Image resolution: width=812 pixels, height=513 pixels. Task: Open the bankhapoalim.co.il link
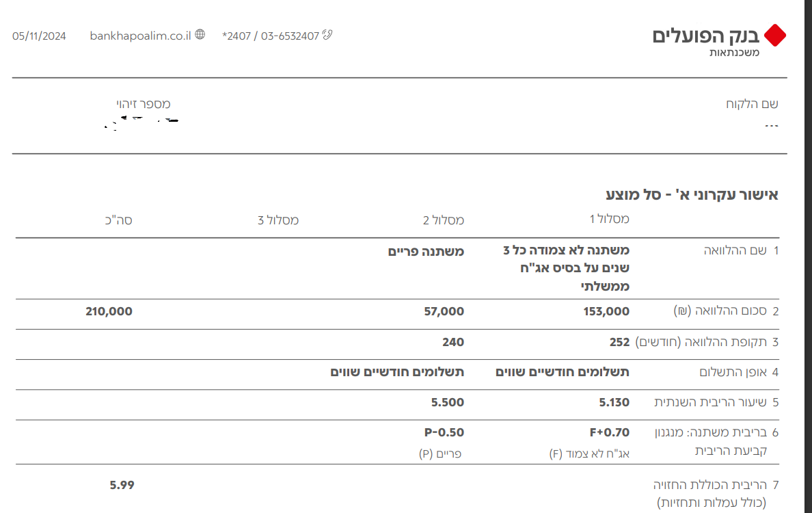point(140,36)
